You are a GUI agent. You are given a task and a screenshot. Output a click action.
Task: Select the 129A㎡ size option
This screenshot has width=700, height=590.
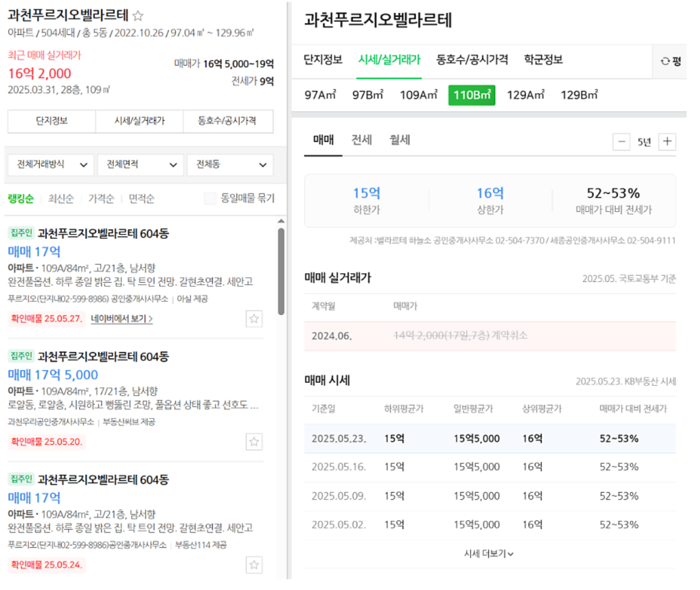(x=525, y=95)
